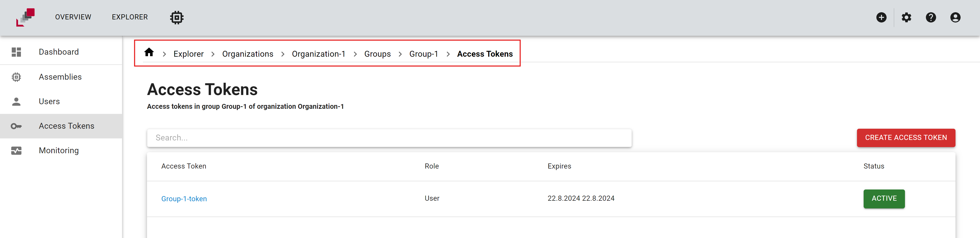Click the application logo in the top bar
980x238 pixels.
point(26,17)
